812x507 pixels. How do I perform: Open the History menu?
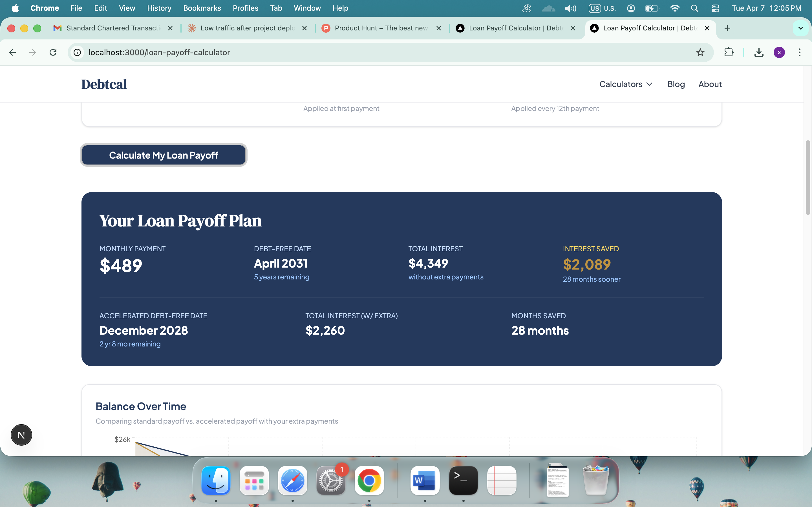tap(159, 8)
